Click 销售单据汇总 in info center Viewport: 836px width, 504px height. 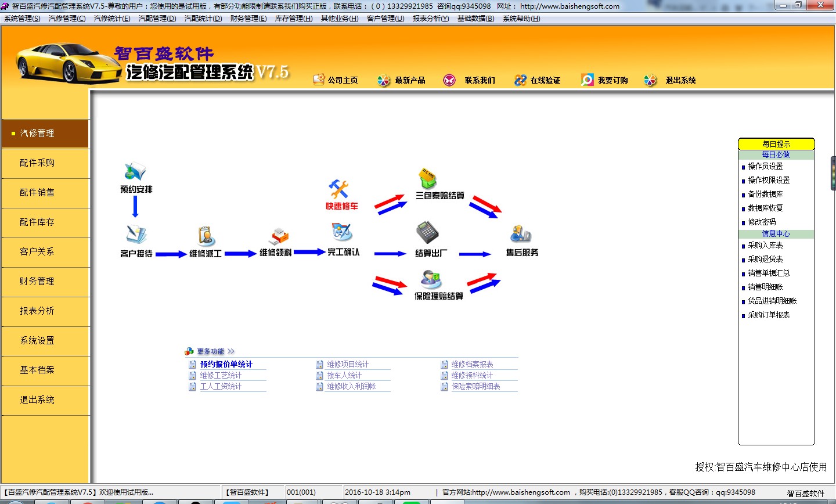click(x=769, y=273)
